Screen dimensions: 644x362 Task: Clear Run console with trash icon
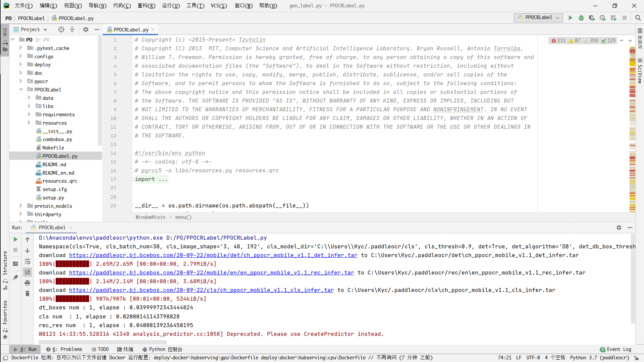(x=28, y=294)
